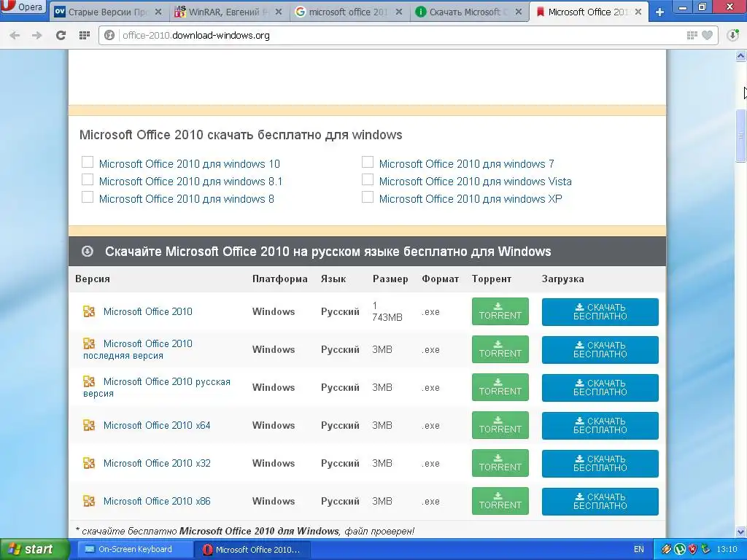
Task: Click СКАЧАТЬ БЕСПЛАТНО for последняя версия
Action: [600, 349]
